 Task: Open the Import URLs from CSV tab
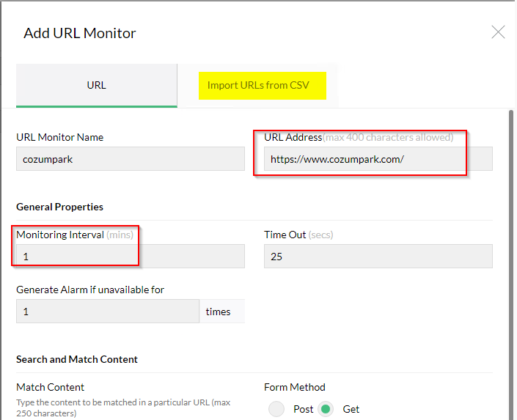(x=258, y=85)
